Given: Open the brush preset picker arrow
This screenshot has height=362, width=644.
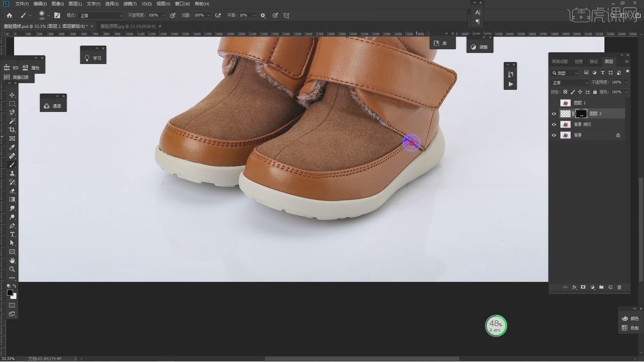Looking at the screenshot, I should (x=49, y=15).
